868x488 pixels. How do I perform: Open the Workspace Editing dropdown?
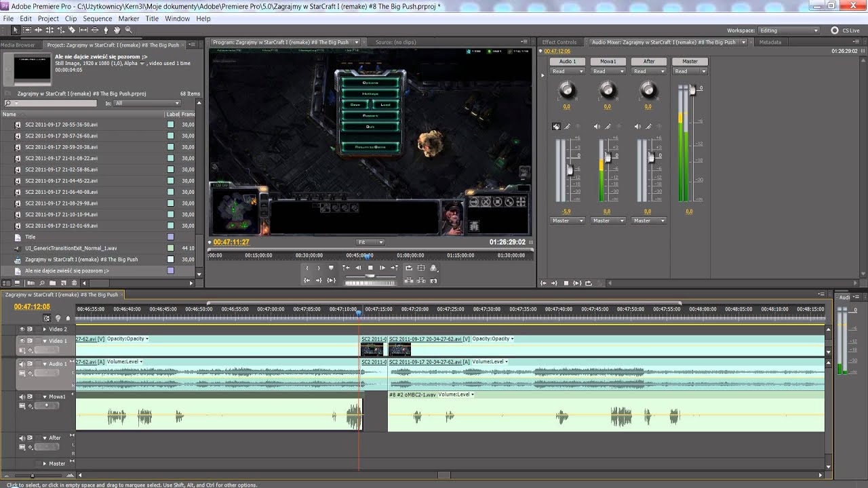[789, 30]
